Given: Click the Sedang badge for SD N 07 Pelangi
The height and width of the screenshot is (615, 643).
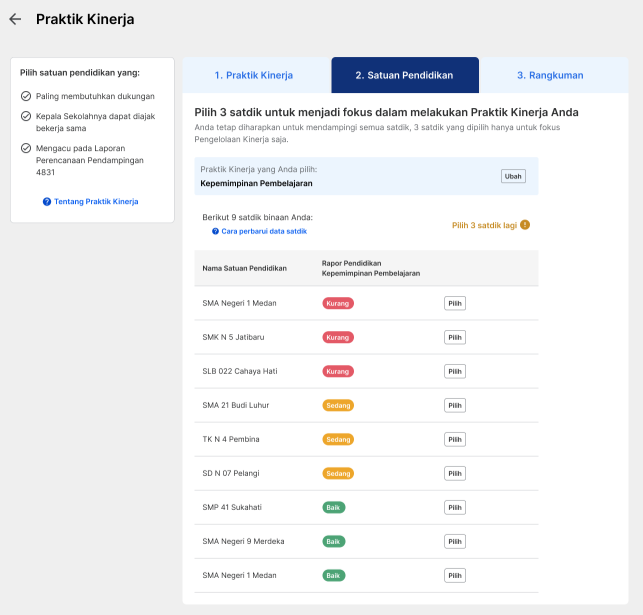Looking at the screenshot, I should click(338, 474).
